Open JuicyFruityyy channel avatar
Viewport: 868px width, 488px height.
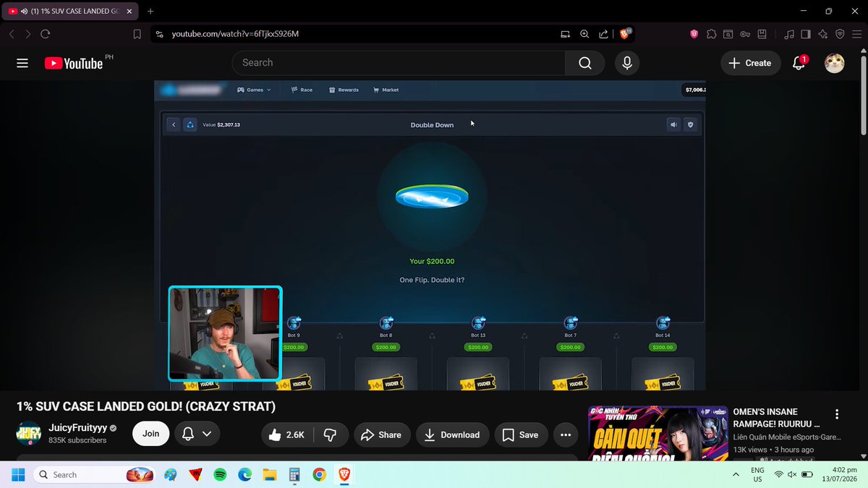(29, 433)
